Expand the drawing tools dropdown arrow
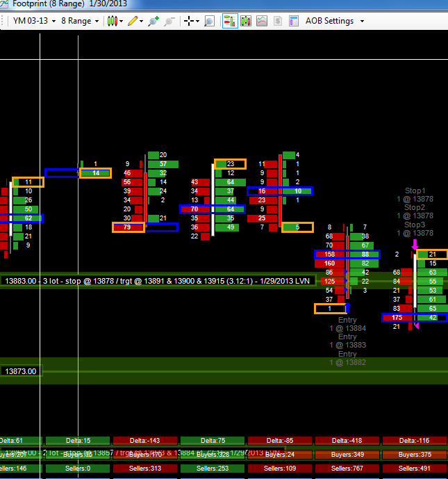Screen dimensions: 448x479 click(141, 21)
